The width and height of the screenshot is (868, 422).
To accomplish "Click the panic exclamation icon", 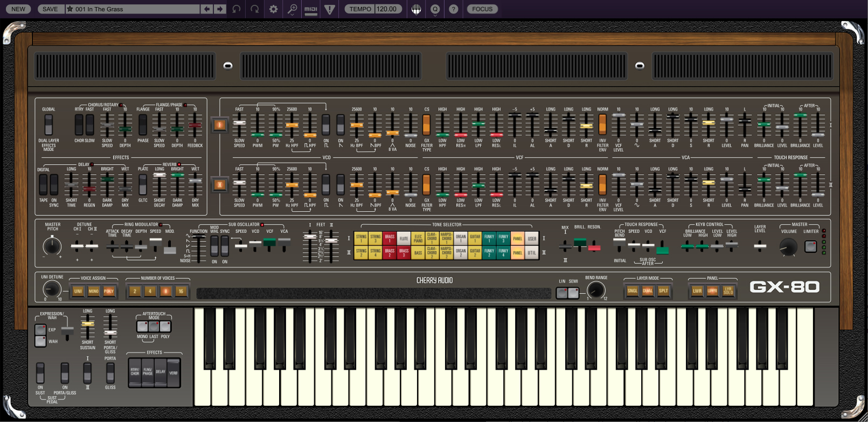I will point(330,9).
